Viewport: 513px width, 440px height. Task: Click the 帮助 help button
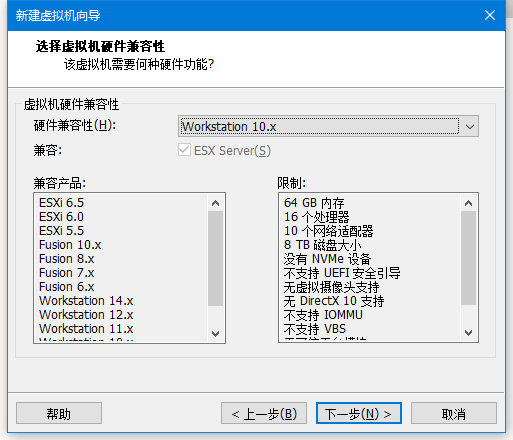click(59, 413)
